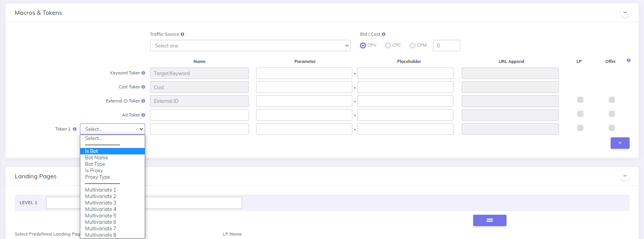Enable Offer checkbox for Ad Token row
Viewport: 644px width, 239px height.
[x=611, y=114]
